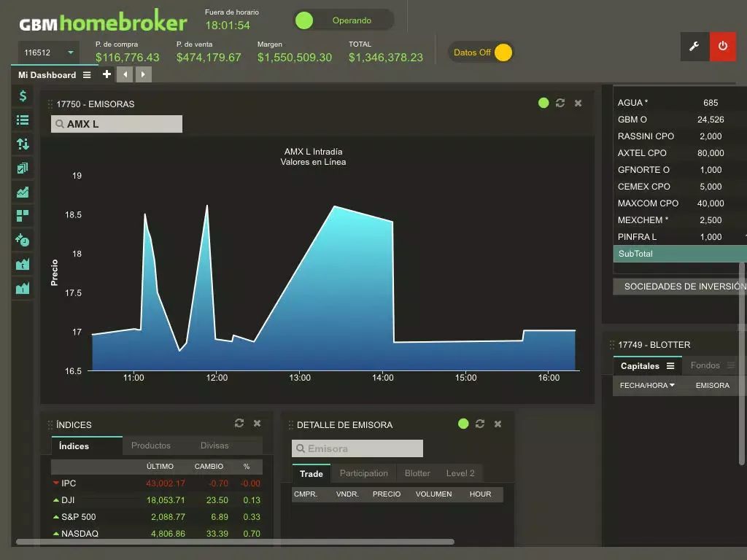Click the ÚLTIMO column header

point(160,466)
